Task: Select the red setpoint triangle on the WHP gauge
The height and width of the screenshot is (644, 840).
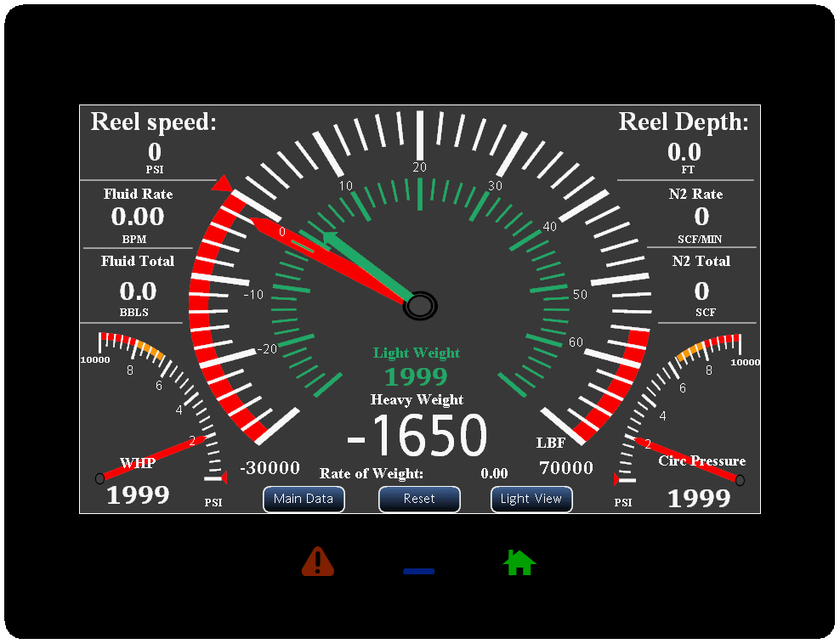Action: tap(223, 477)
